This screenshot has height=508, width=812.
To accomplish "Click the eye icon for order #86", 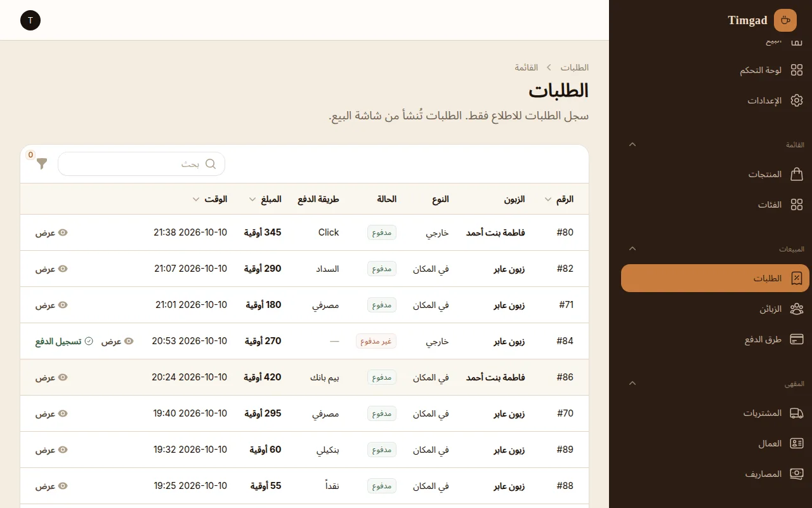I will pyautogui.click(x=63, y=377).
